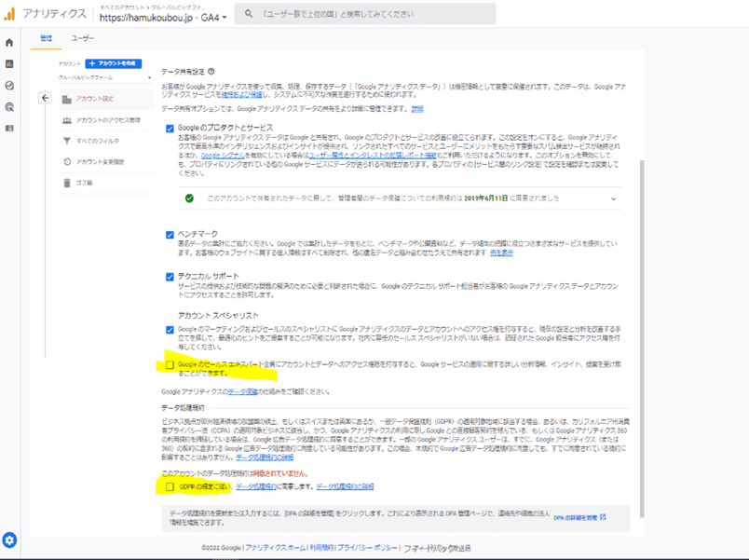This screenshot has width=749, height=560.
Task: Click help icon next to データ共有設定
Action: coord(211,71)
